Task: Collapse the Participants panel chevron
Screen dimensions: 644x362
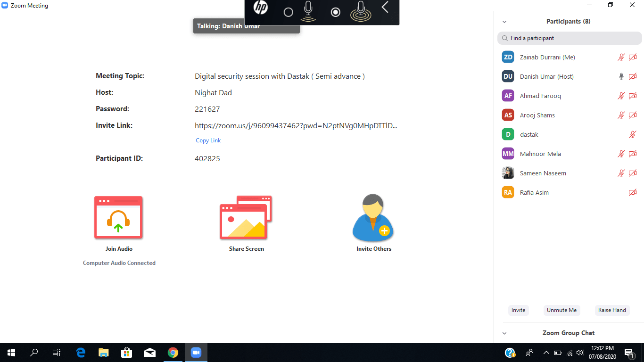Action: (x=504, y=22)
